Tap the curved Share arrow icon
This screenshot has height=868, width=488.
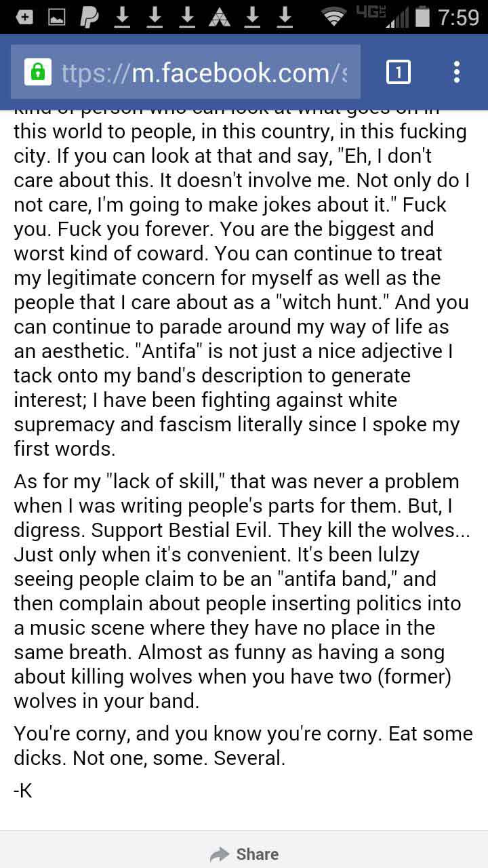tap(220, 854)
